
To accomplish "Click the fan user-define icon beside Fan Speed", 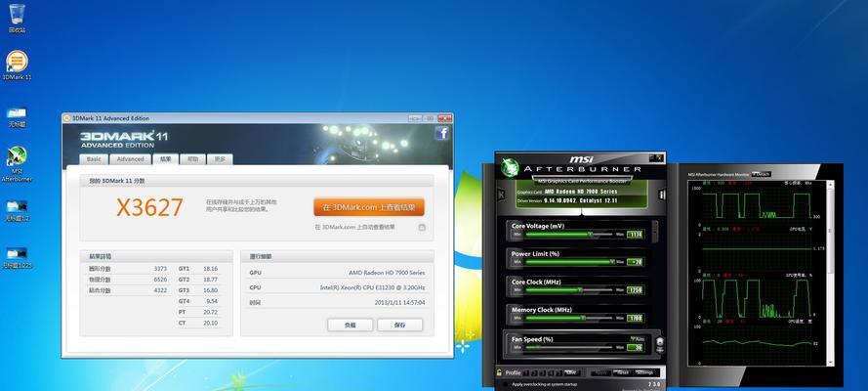I will point(660,342).
